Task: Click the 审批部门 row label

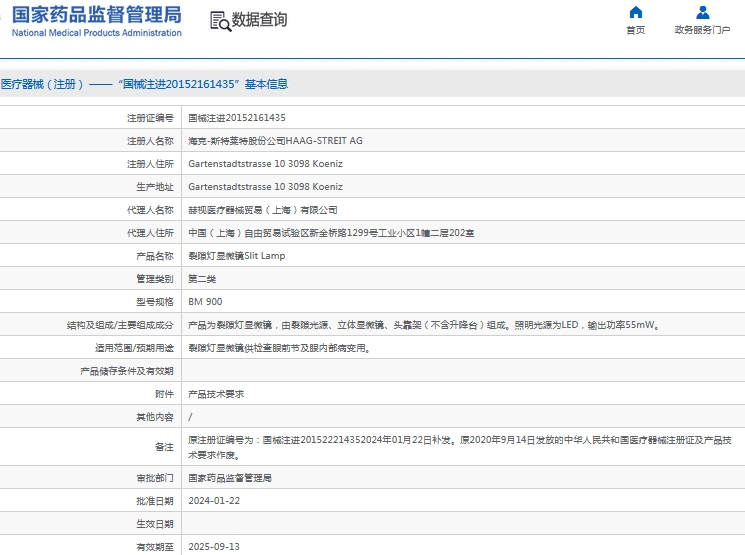Action: click(x=155, y=478)
